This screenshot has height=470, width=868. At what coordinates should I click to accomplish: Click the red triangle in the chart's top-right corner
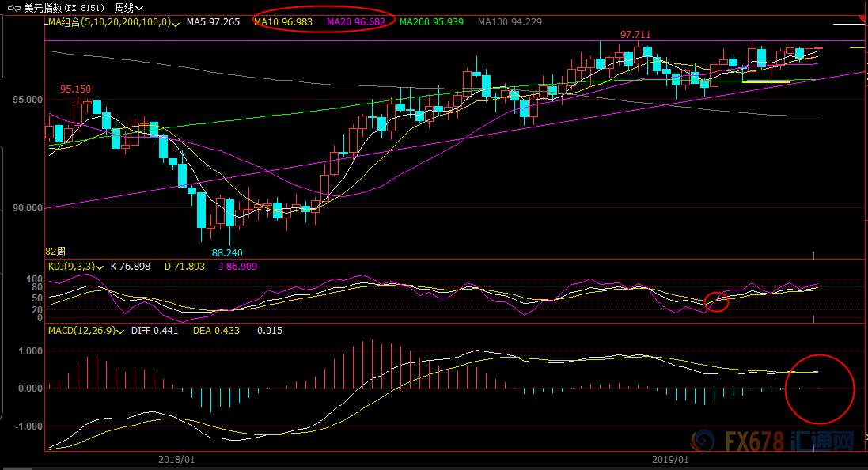point(862,19)
